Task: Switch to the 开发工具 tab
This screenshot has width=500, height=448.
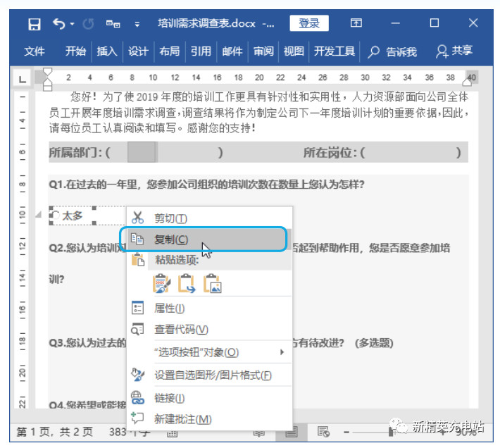Action: [x=335, y=51]
